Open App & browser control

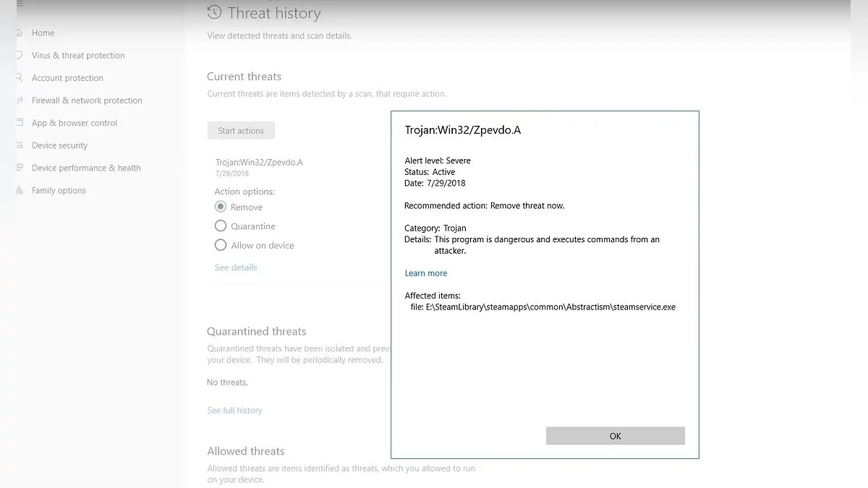(75, 123)
